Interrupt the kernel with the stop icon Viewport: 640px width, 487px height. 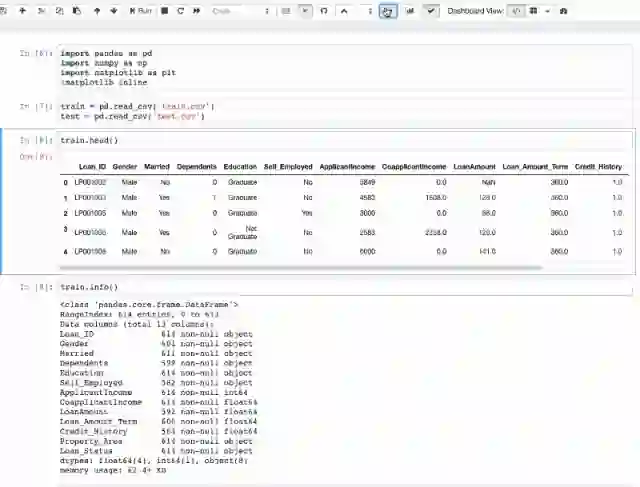pos(164,11)
